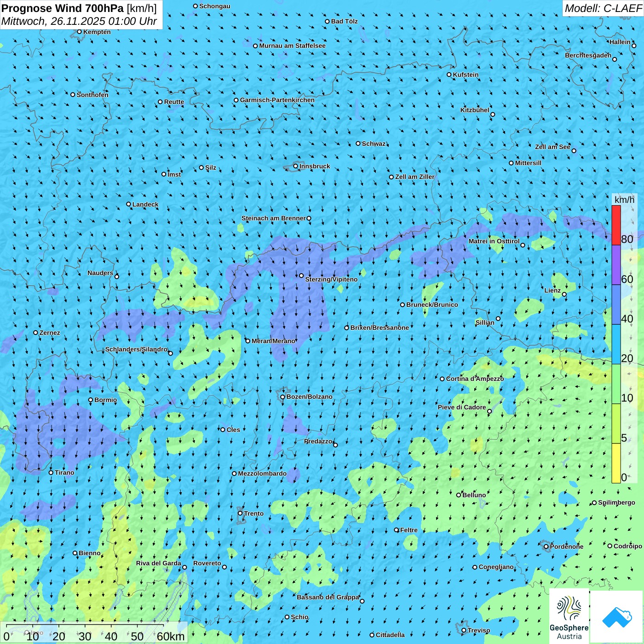This screenshot has width=644, height=644.
Task: Click the 'Bormio' map label
Action: coord(105,400)
